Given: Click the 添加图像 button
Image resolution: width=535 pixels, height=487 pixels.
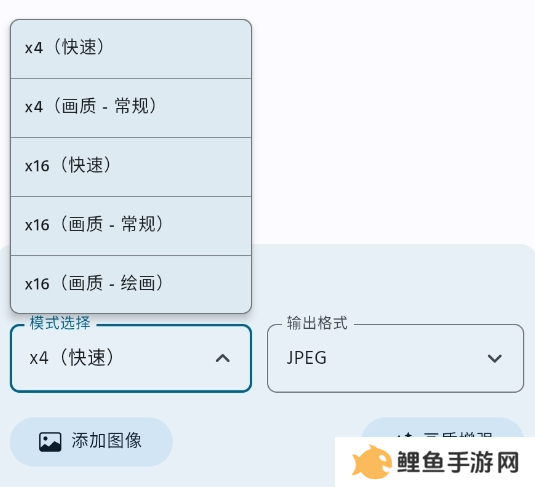Looking at the screenshot, I should 91,442.
